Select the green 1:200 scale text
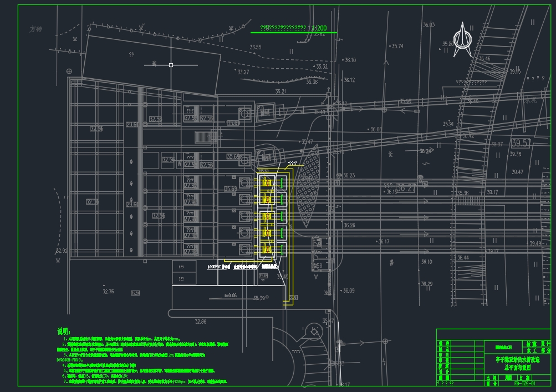Viewport: 556px width, 392px height. pos(319,28)
